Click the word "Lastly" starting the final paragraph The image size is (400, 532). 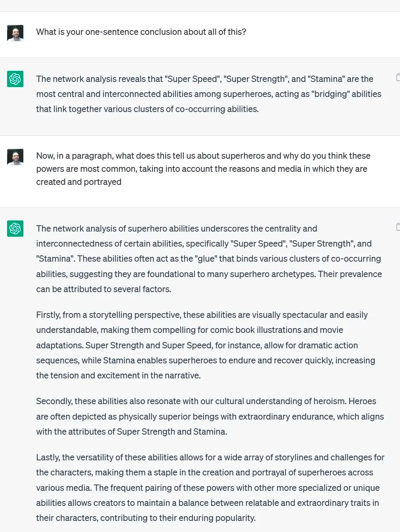click(x=48, y=458)
